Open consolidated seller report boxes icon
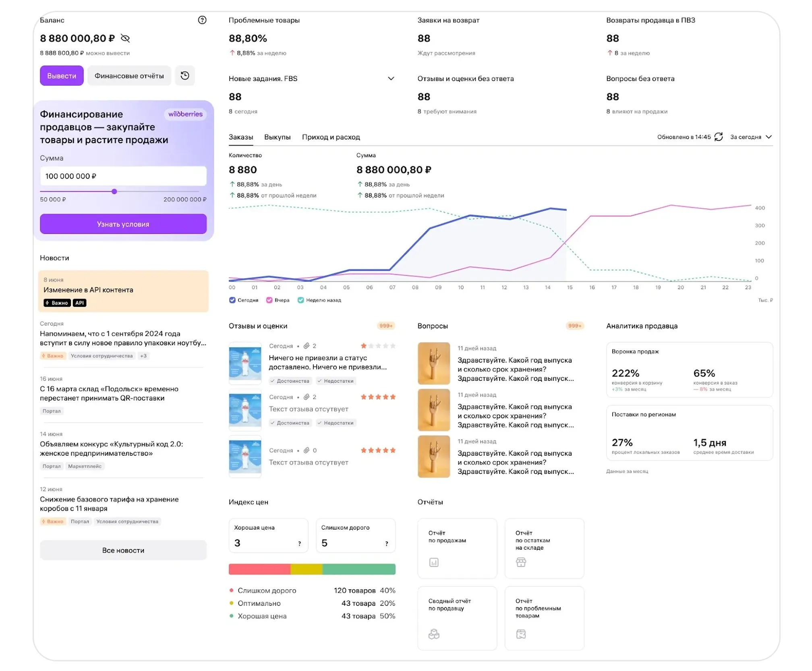Image resolution: width=812 pixels, height=671 pixels. coord(434,634)
